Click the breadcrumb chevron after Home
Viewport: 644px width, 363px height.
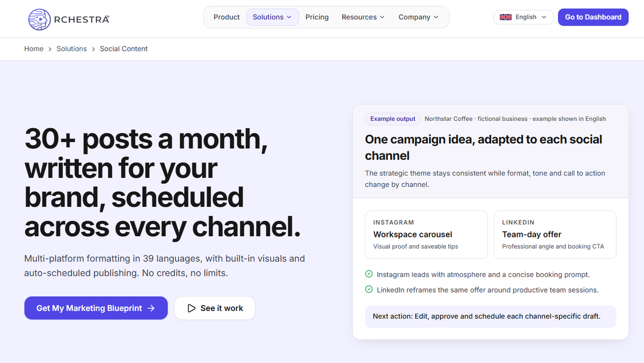point(50,49)
